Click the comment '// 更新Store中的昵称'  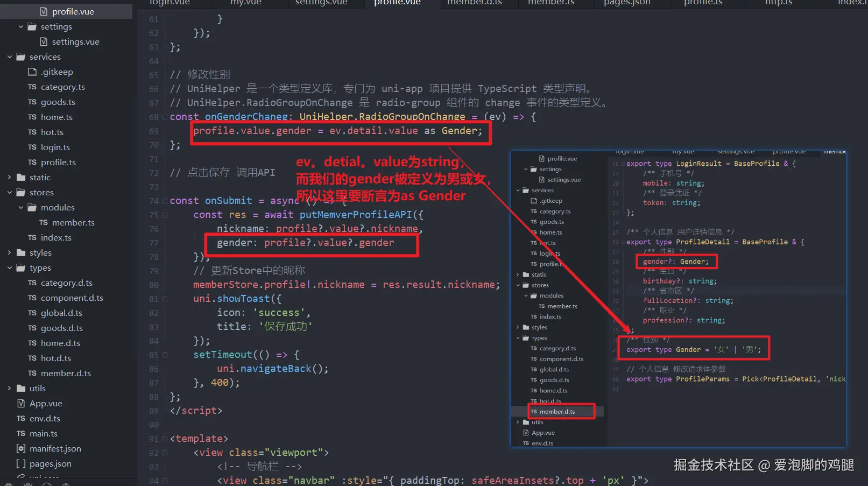click(249, 271)
